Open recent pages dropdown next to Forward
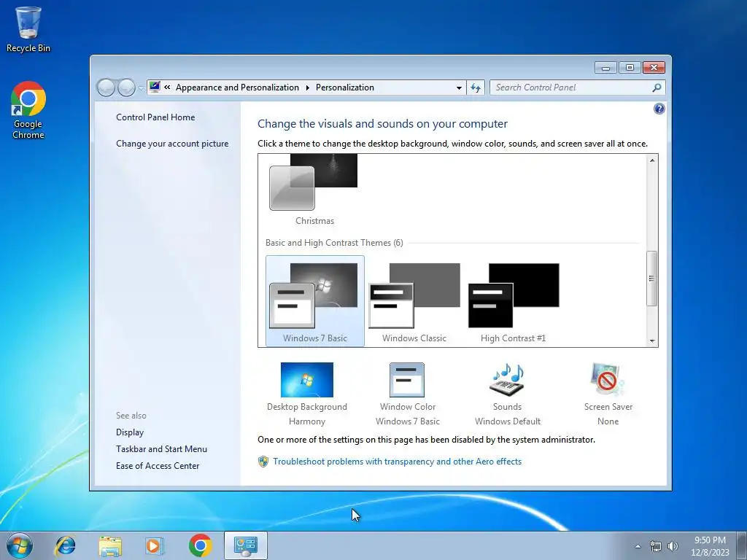747x560 pixels. (x=141, y=88)
